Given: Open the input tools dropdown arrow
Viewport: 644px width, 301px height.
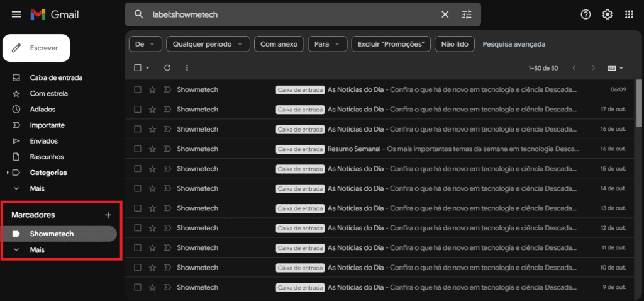Looking at the screenshot, I should click(621, 68).
